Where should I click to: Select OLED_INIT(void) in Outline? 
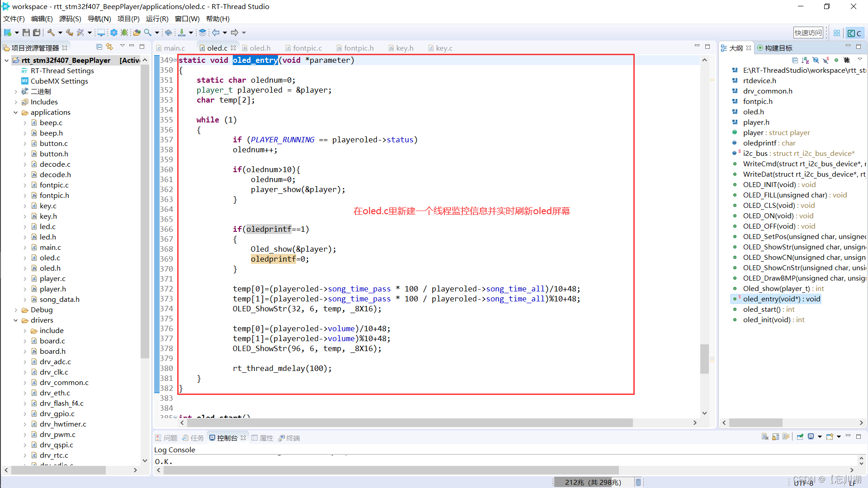(x=779, y=185)
